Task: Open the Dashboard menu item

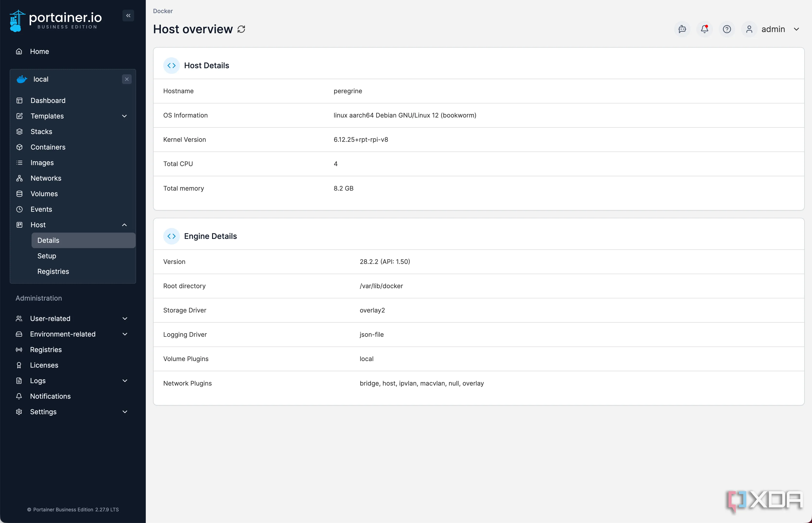Action: [48, 101]
